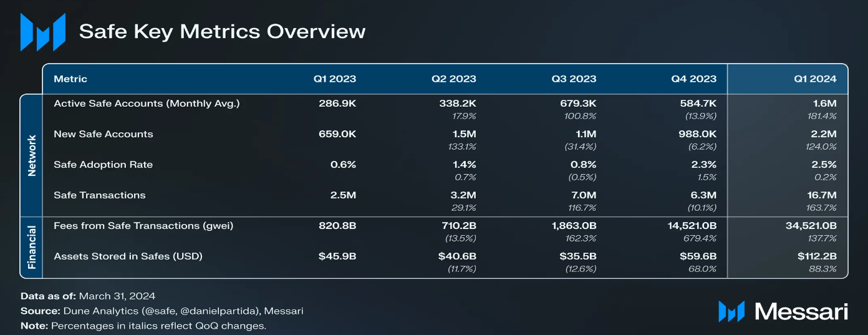Screen dimensions: 868x335
Task: Click the '988.0K' new accounts value
Action: (x=697, y=134)
